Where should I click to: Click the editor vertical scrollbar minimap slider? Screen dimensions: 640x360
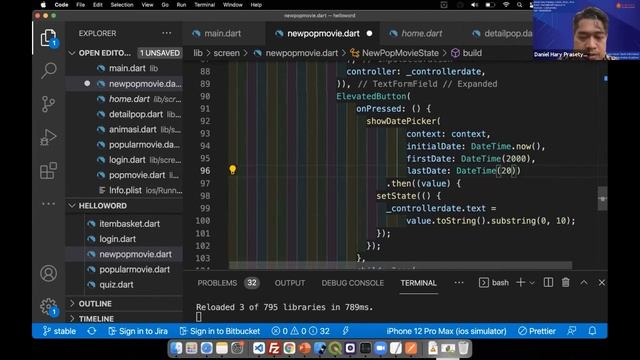[x=602, y=199]
